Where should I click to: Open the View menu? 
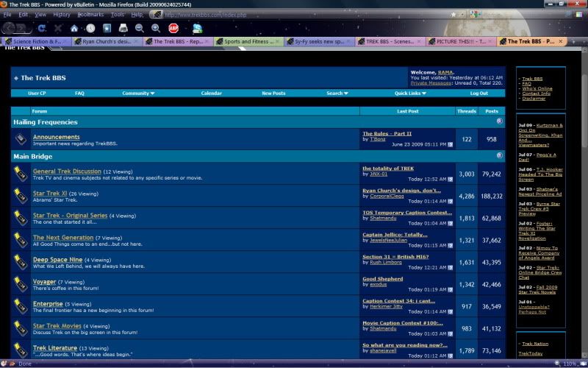point(40,15)
